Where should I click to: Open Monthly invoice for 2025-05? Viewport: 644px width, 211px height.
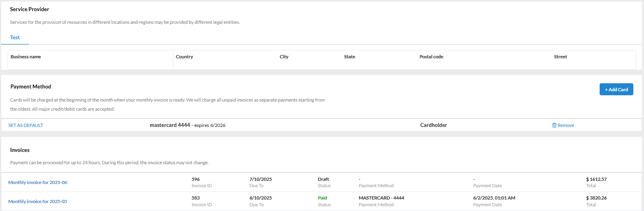coord(38,201)
